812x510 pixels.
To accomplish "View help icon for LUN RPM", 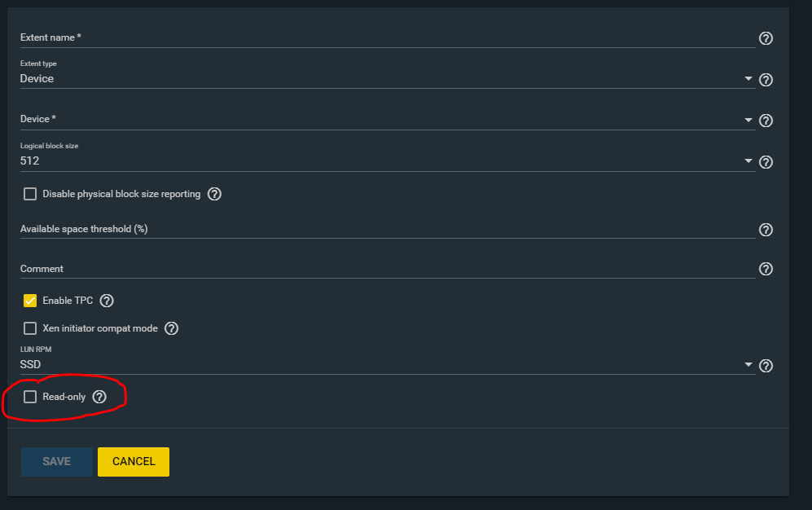I will coord(766,366).
